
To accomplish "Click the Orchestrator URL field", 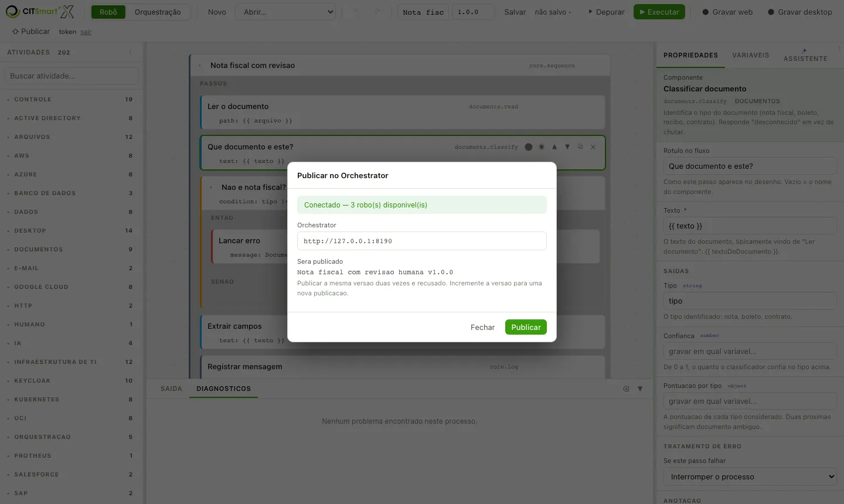I will (x=422, y=241).
